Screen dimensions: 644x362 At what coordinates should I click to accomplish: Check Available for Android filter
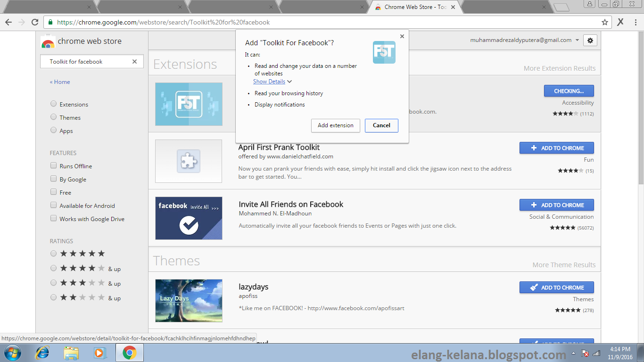point(53,205)
